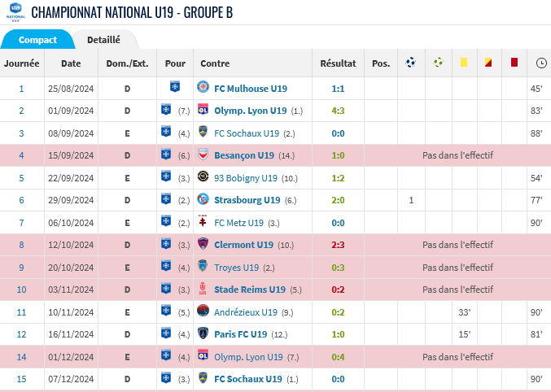The width and height of the screenshot is (551, 392).
Task: Click the Paris FC U19 club crest
Action: tap(203, 333)
